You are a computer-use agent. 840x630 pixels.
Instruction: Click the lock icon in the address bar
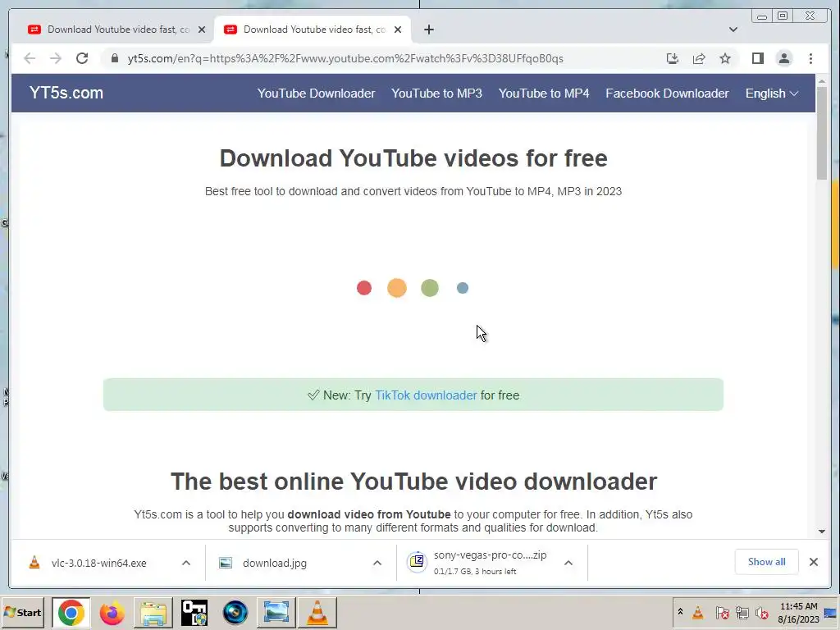[x=114, y=58]
